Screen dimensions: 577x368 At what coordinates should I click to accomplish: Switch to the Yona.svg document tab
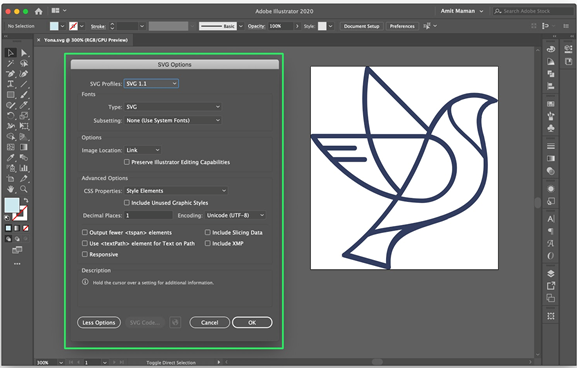pyautogui.click(x=86, y=40)
